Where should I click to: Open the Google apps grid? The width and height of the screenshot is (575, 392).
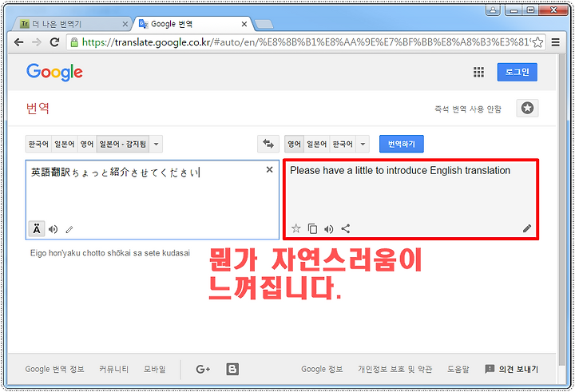[x=478, y=72]
